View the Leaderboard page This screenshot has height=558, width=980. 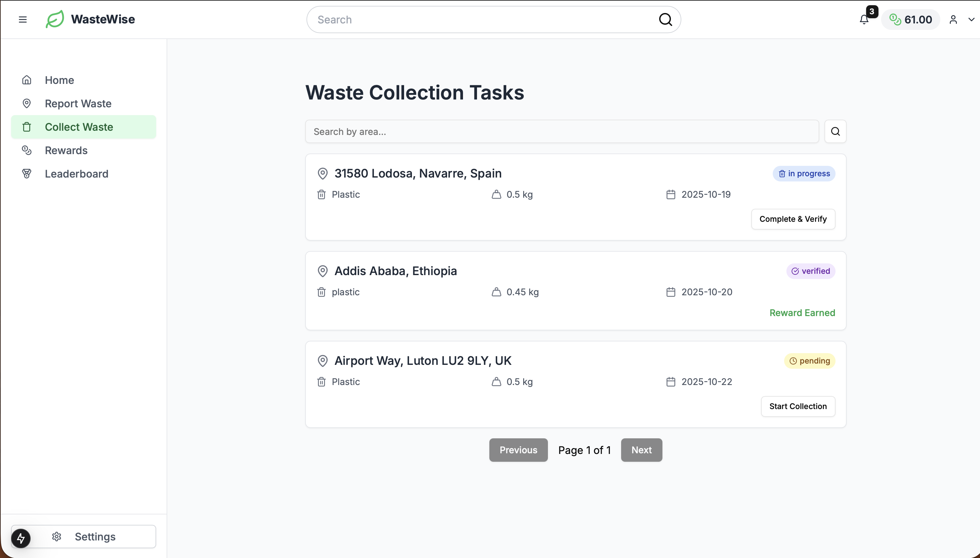coord(76,174)
